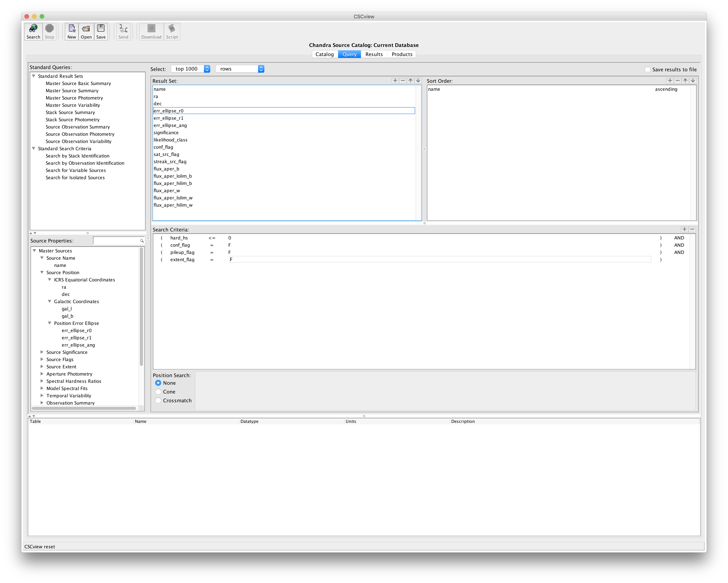Open the rows selection dropdown
The height and width of the screenshot is (583, 728).
point(240,69)
